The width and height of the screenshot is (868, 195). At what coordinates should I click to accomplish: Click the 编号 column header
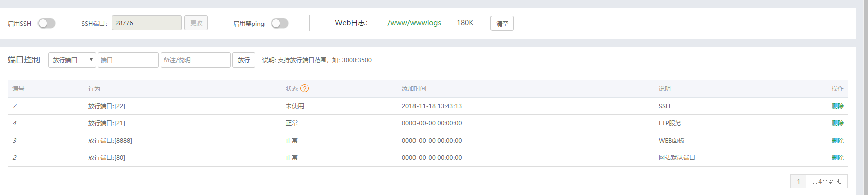coord(18,88)
